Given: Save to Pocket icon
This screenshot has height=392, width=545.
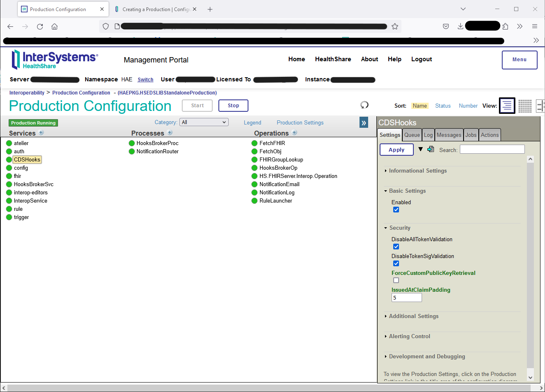Looking at the screenshot, I should [x=446, y=26].
